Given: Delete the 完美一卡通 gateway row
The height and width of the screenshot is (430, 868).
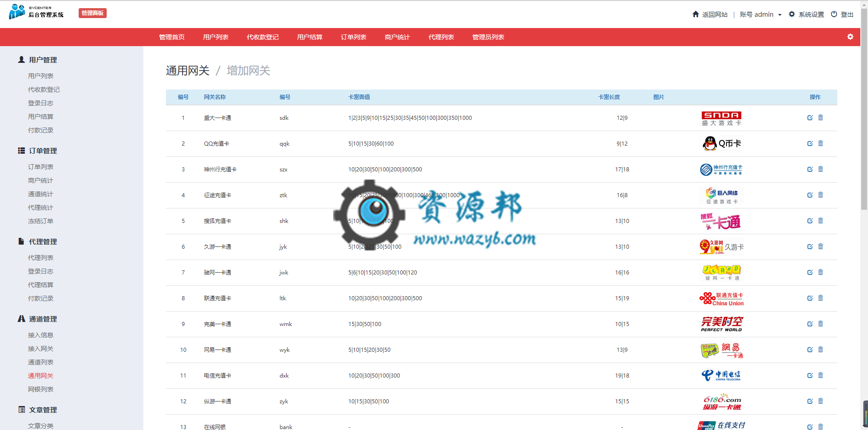Looking at the screenshot, I should click(821, 324).
